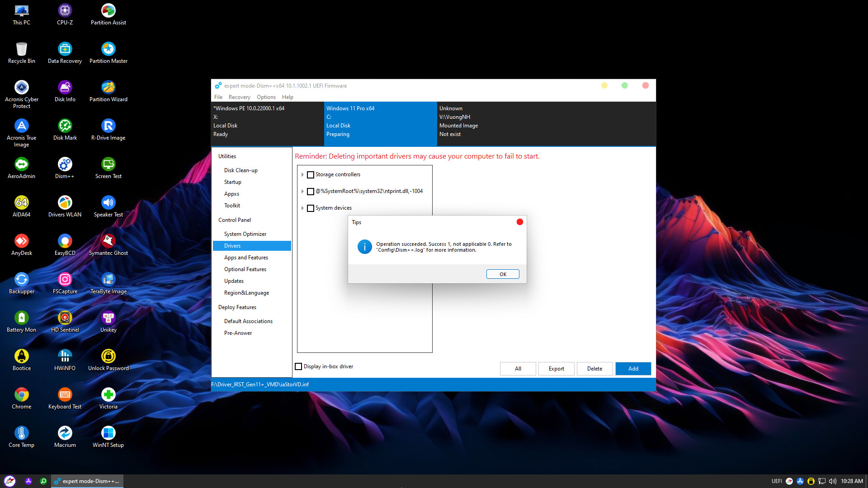The image size is (868, 488).
Task: Launch the Partition Wizard desktop icon
Action: point(108,88)
